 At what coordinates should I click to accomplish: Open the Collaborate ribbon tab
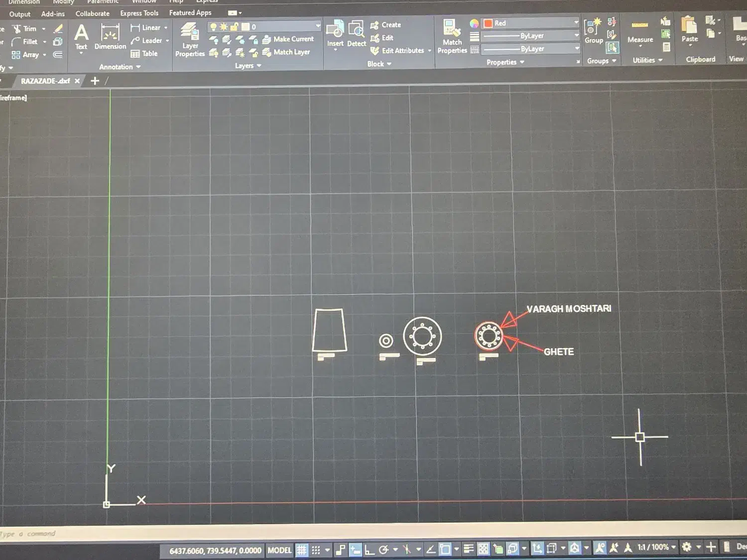(x=92, y=13)
